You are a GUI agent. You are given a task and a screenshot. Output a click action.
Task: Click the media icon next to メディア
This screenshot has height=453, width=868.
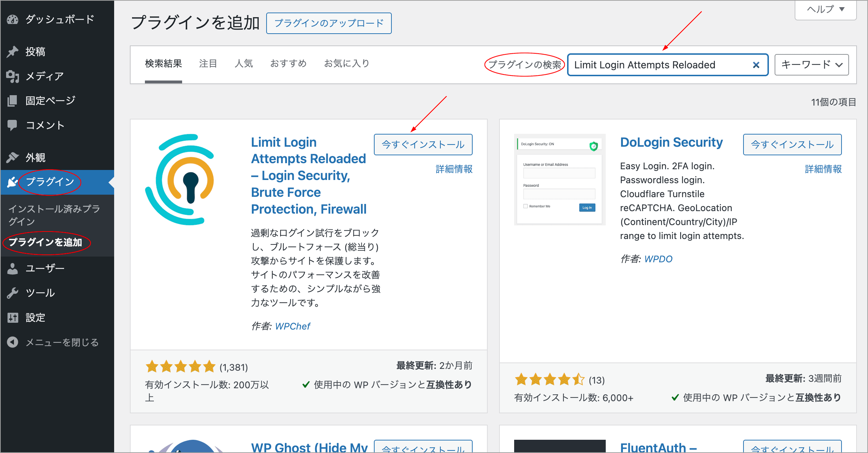tap(13, 76)
